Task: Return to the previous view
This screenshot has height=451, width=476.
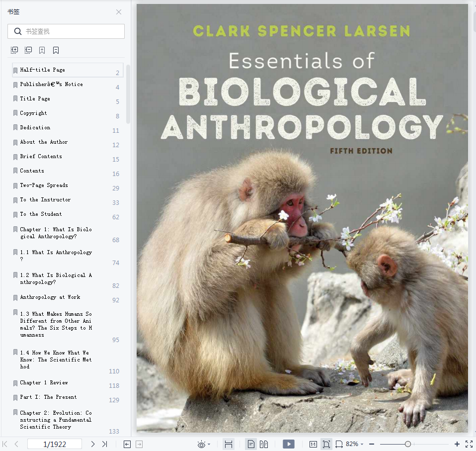Action: (x=127, y=445)
